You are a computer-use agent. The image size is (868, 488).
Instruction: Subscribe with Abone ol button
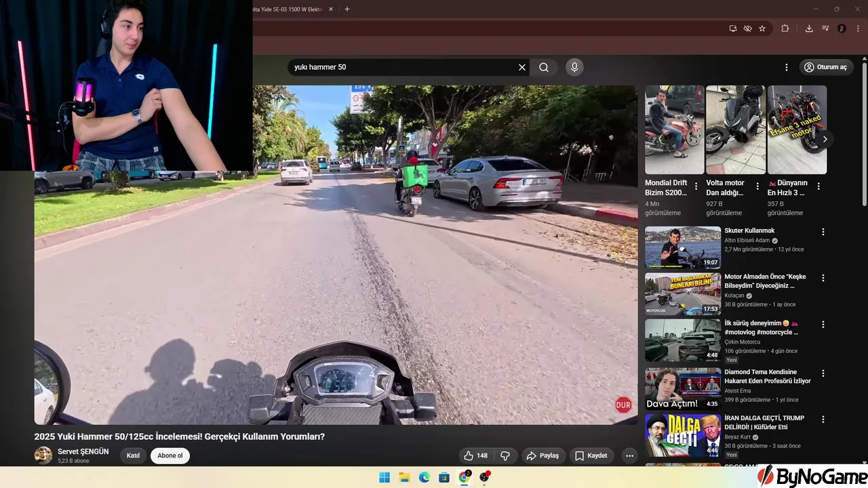tap(170, 455)
